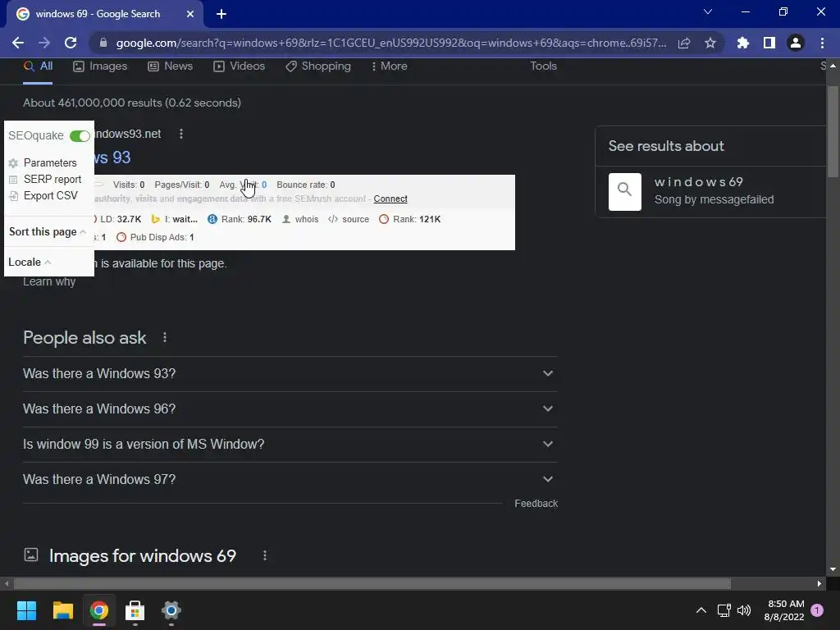Screen dimensions: 840x630
Task: Switch to the Videos search tab
Action: point(239,66)
